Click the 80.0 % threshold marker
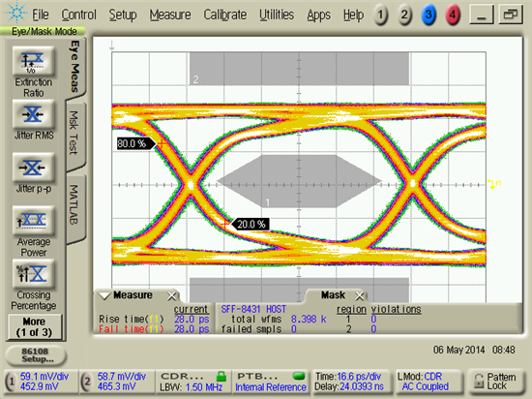 135,143
